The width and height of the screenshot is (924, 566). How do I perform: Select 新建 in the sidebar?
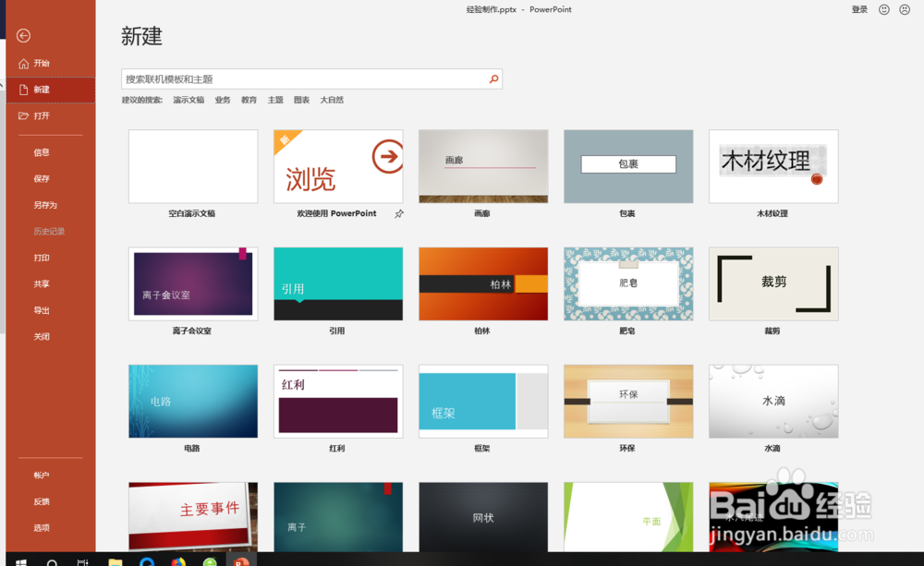(x=50, y=90)
